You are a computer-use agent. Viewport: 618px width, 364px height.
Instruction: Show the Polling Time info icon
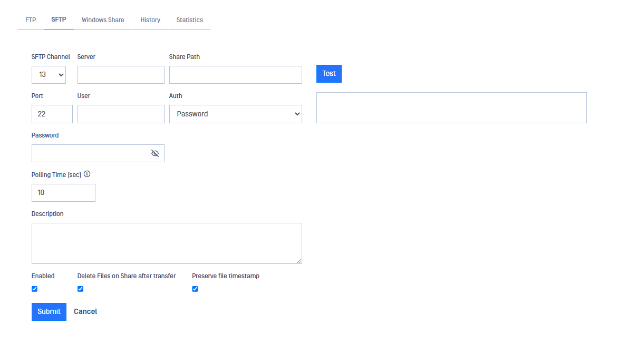tap(87, 174)
